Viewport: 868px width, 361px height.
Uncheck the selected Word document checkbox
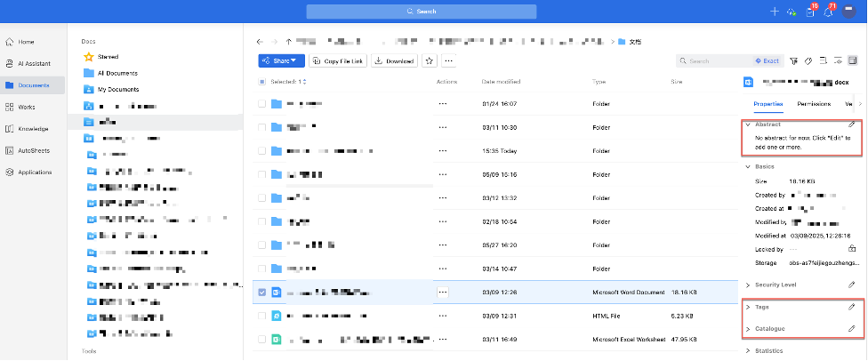[x=261, y=292]
